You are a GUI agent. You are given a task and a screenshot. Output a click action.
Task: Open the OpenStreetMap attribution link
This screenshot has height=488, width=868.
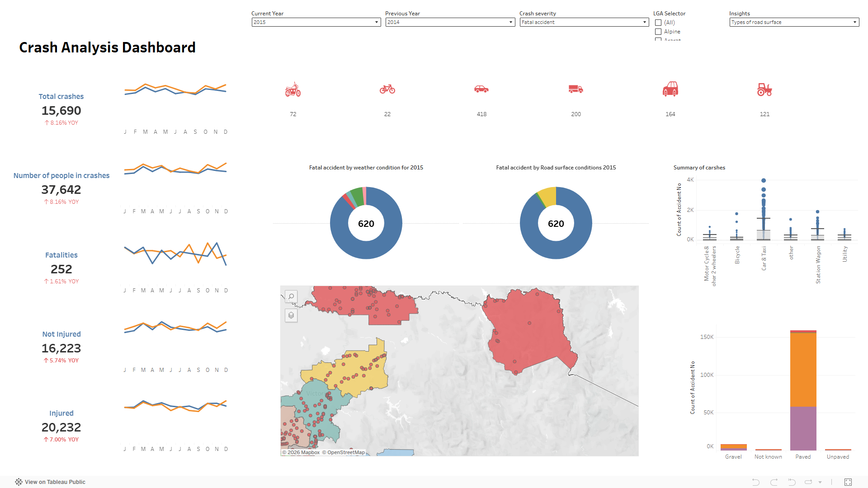(345, 452)
